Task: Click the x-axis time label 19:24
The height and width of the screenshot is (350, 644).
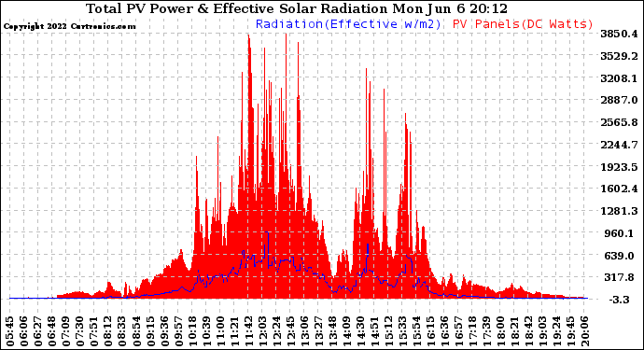Action: [557, 331]
